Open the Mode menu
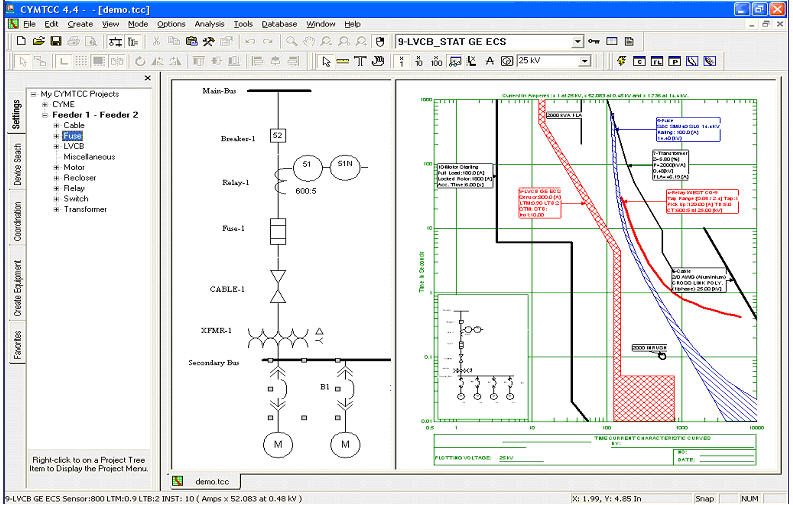 click(138, 24)
